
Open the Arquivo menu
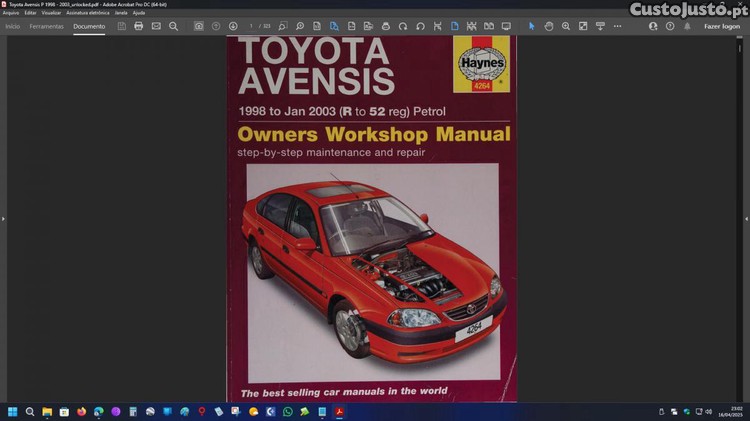tap(11, 12)
